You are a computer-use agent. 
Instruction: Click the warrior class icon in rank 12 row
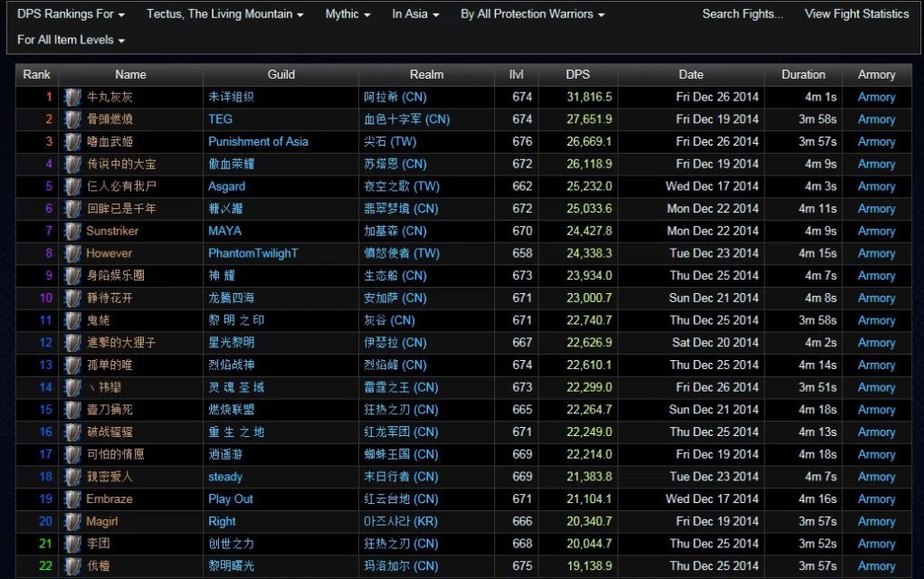pos(72,343)
